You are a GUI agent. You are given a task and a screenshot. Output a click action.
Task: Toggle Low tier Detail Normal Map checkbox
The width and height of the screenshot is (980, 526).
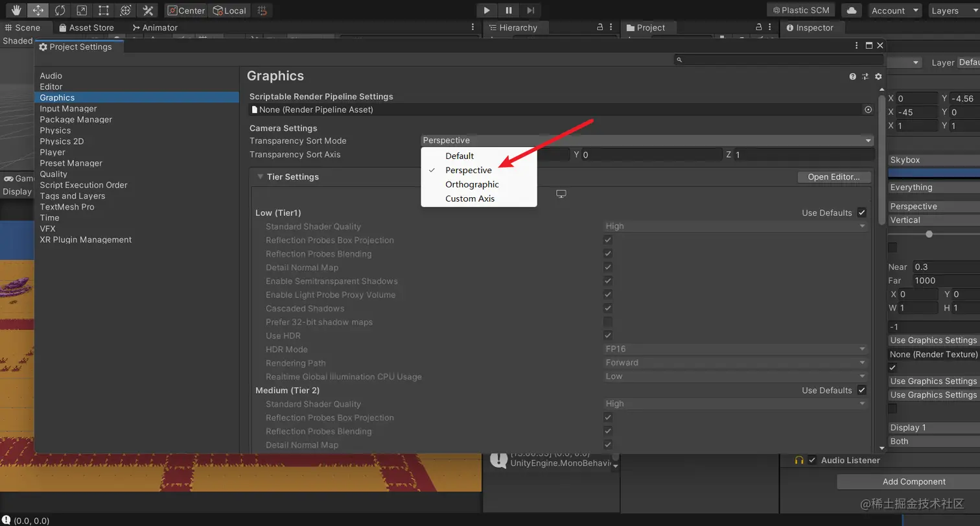608,267
